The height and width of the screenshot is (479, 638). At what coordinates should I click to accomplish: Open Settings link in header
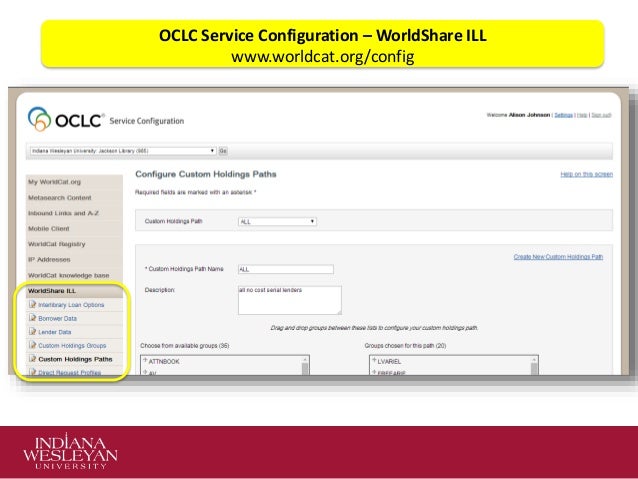pyautogui.click(x=564, y=115)
